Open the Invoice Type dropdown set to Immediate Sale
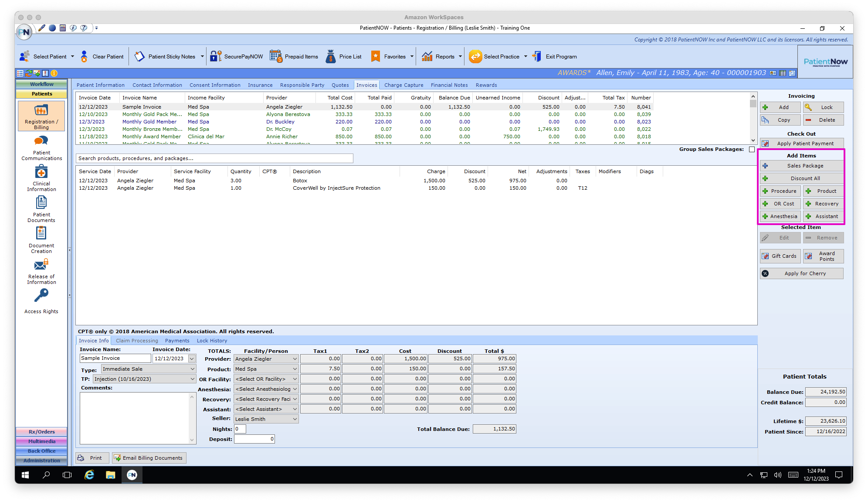The height and width of the screenshot is (502, 868). 148,369
